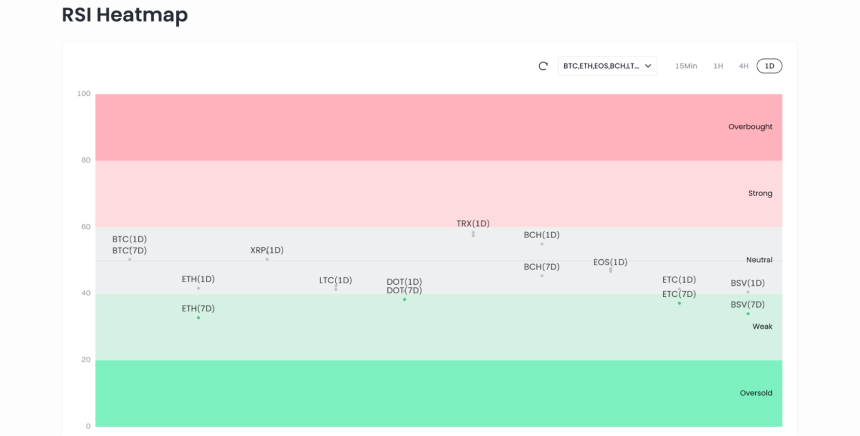The image size is (860, 436).
Task: Switch to the 15Min timeframe
Action: tap(686, 66)
